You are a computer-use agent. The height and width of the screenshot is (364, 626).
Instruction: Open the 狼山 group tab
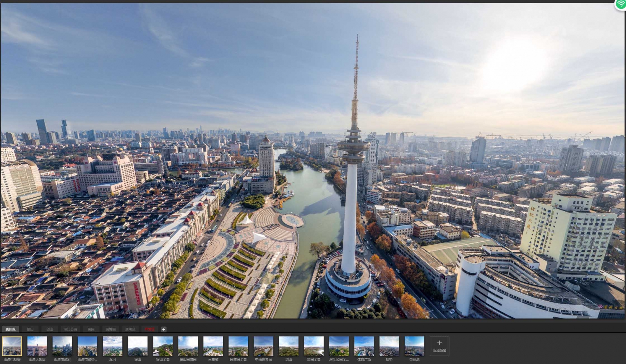tap(30, 329)
